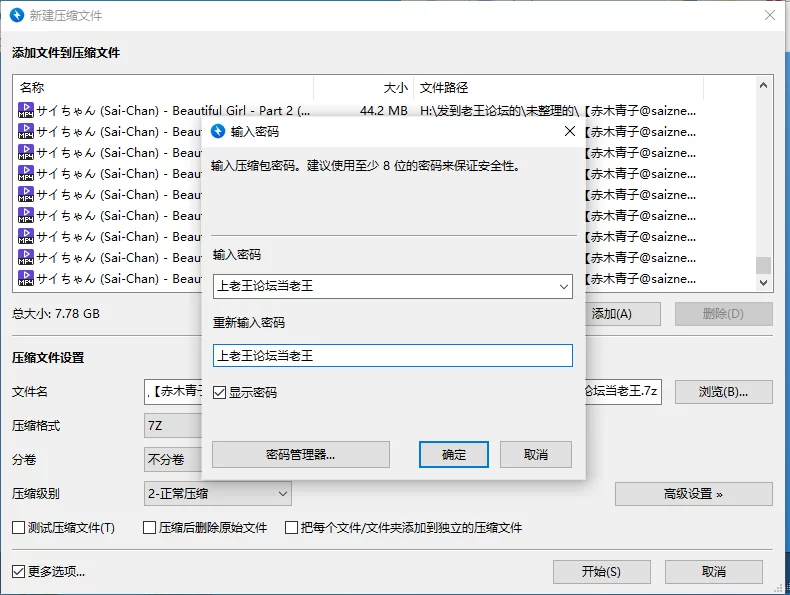790x595 pixels.
Task: Click MP4 icon of the Part 2 file
Action: 26,110
